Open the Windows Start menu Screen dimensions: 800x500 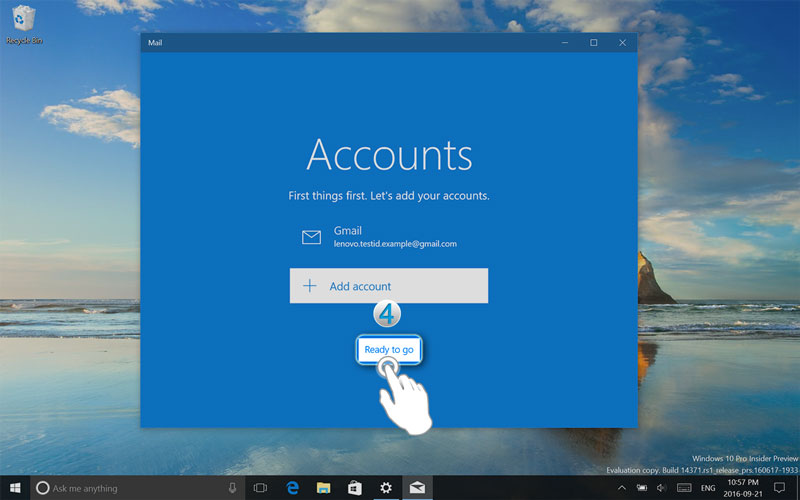click(15, 488)
